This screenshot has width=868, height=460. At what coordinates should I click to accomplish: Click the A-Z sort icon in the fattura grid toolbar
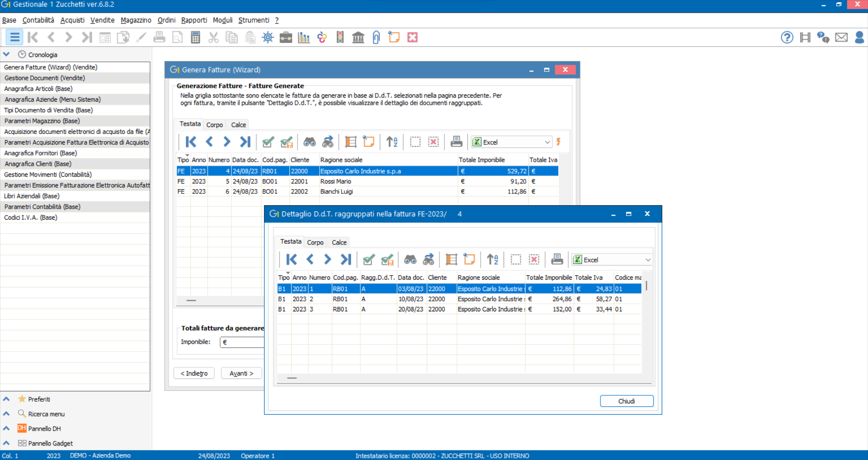pos(392,141)
